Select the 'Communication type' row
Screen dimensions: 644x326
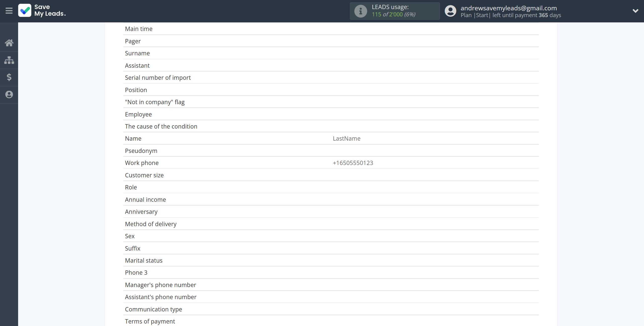[331, 309]
